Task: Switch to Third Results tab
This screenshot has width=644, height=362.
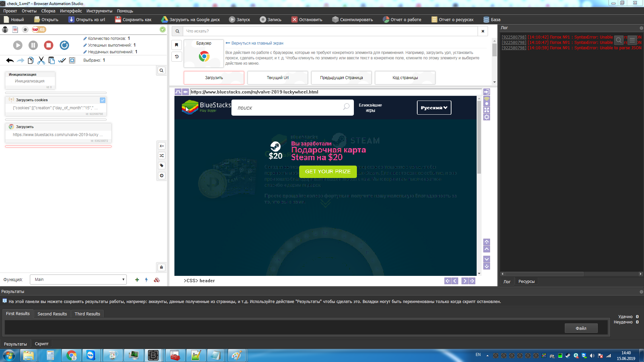Action: (87, 314)
